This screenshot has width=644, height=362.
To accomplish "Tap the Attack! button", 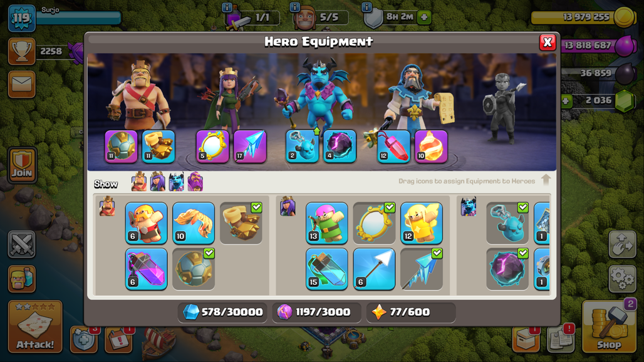I will pos(35,326).
